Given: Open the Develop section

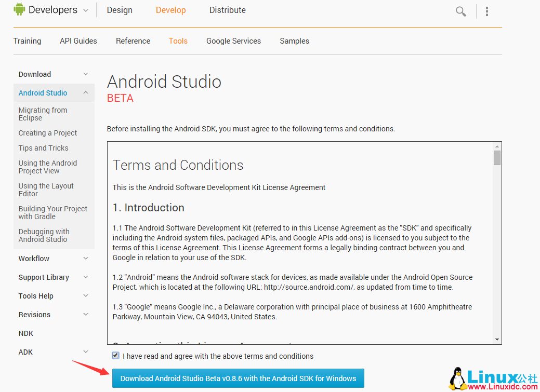Looking at the screenshot, I should [171, 10].
